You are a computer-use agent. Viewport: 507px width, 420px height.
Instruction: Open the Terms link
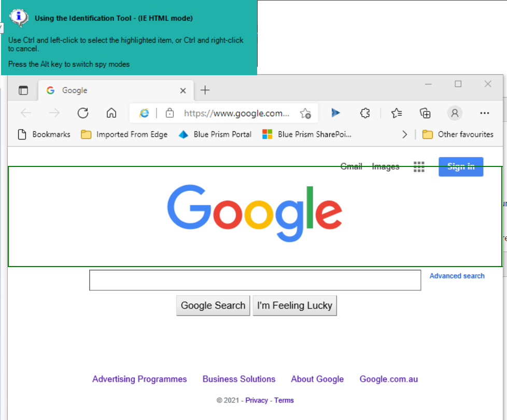click(x=284, y=400)
